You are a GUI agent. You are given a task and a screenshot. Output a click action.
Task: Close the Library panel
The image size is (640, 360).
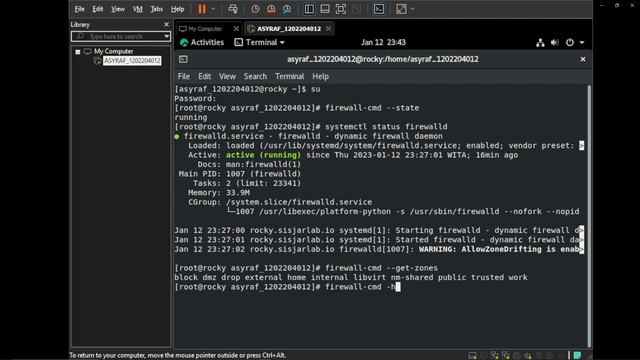[166, 24]
